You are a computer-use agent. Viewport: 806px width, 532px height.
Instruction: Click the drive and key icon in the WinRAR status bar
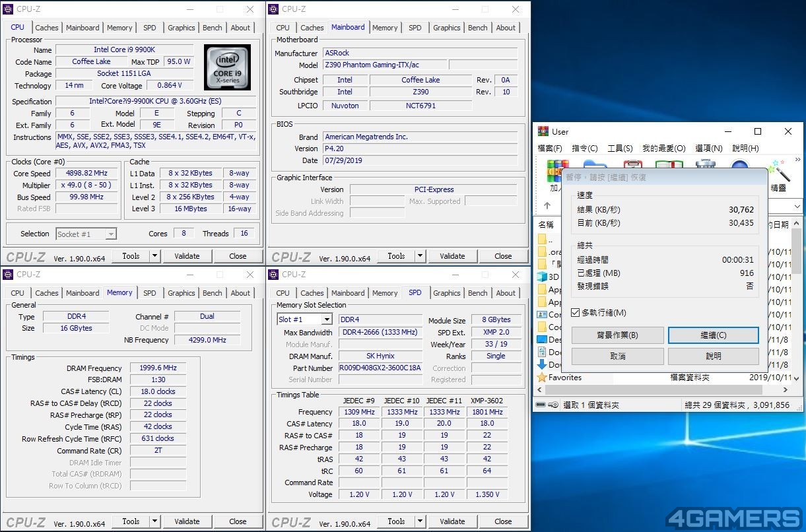click(x=547, y=405)
